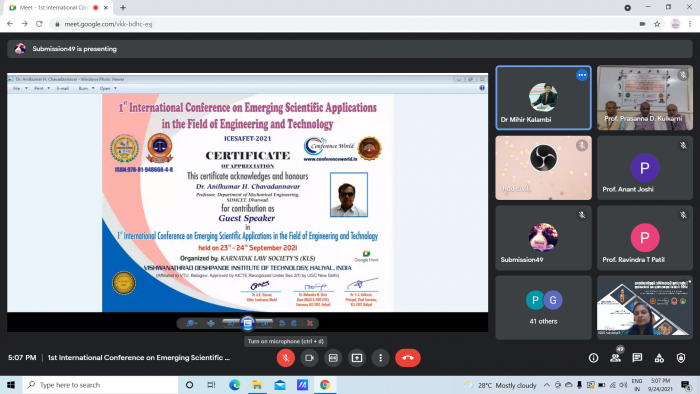
Task: Bookmark this page with star icon
Action: (x=657, y=24)
